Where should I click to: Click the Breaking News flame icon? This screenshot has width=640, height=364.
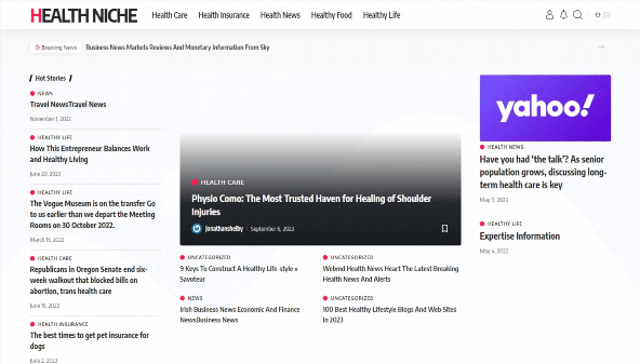click(37, 47)
